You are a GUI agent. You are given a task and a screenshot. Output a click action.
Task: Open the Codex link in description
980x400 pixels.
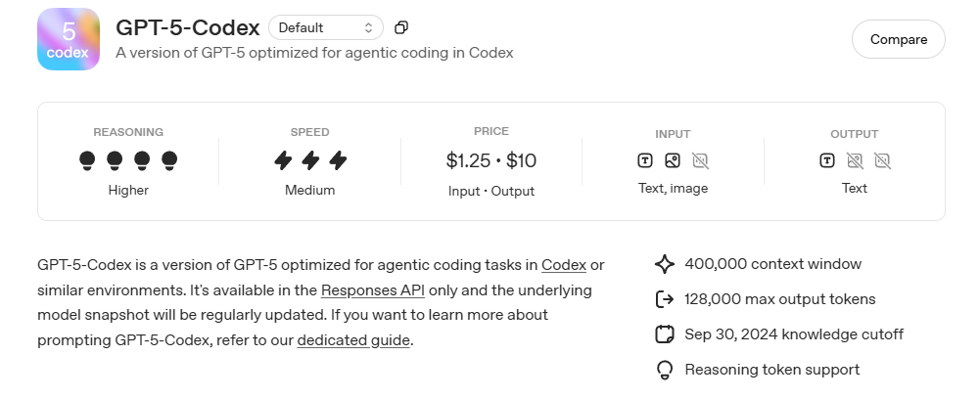click(564, 264)
